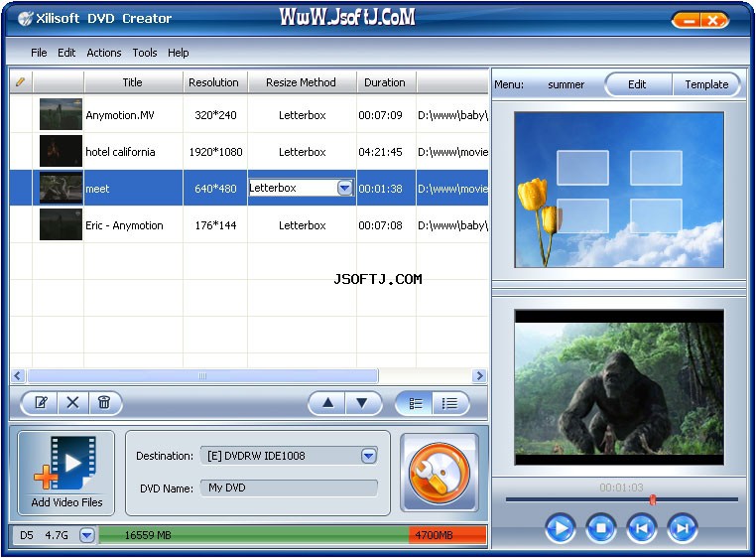Screen dimensions: 756x558
Task: Open the Letterbox resize dropdown for meet
Action: coord(344,188)
